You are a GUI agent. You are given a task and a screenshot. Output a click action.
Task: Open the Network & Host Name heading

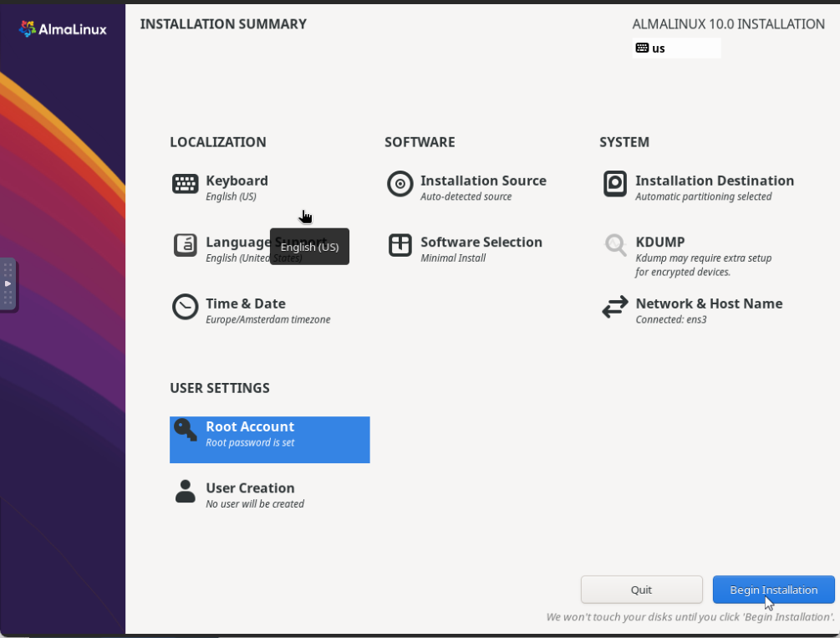pyautogui.click(x=709, y=304)
